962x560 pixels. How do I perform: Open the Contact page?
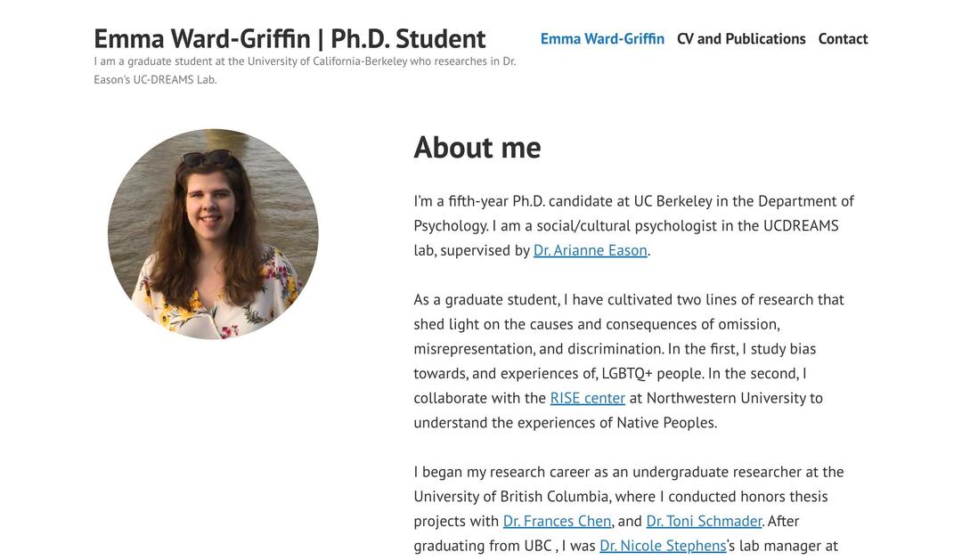click(843, 38)
